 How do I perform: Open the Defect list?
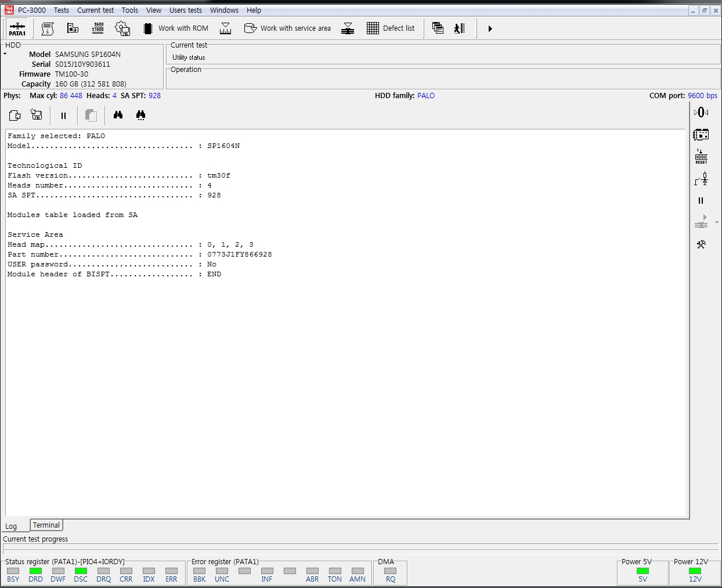[x=391, y=28]
